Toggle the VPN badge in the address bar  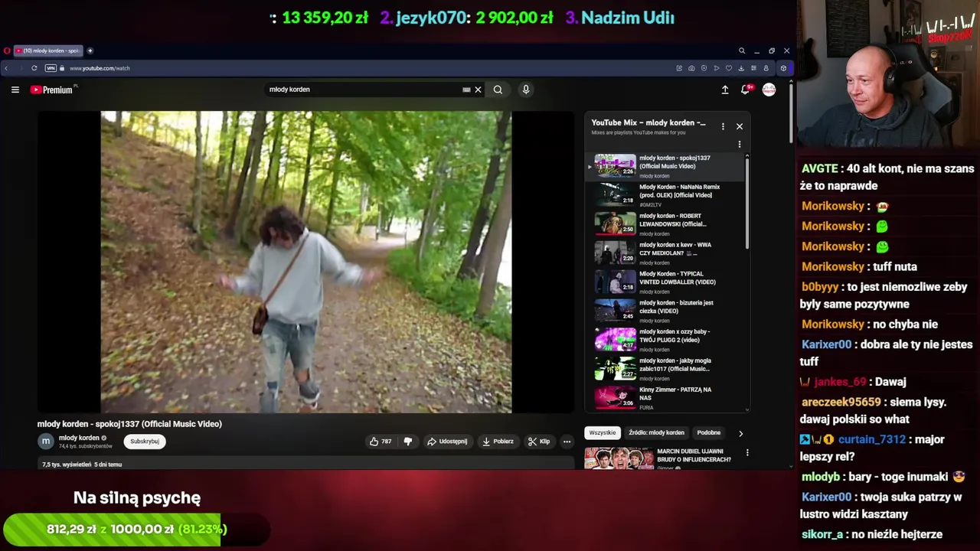coord(51,68)
